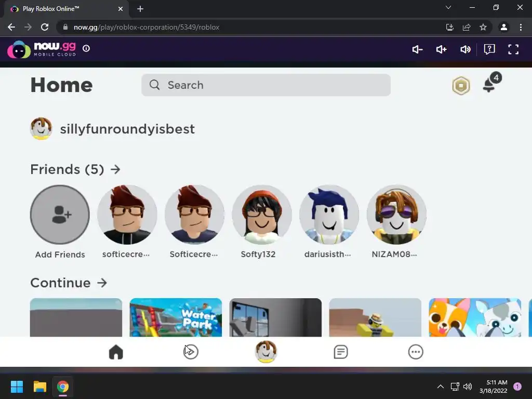The height and width of the screenshot is (399, 532).
Task: Open the fox and cat pets game thumbnail
Action: pos(475,317)
